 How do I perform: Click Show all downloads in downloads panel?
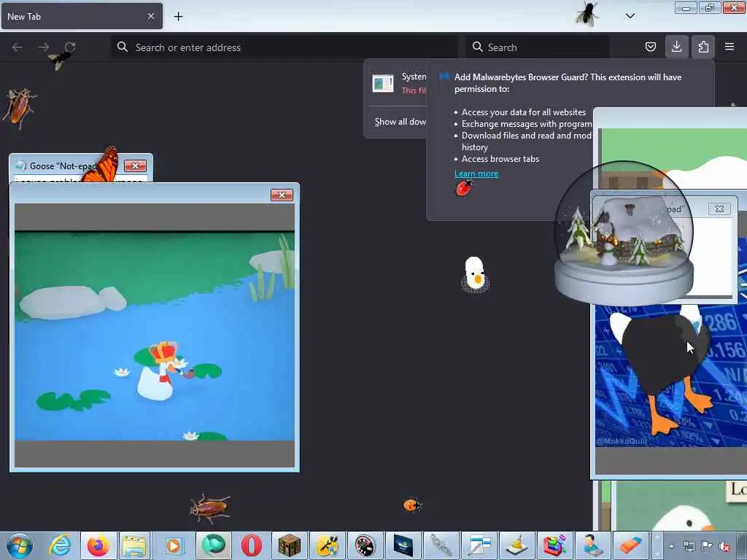[400, 122]
